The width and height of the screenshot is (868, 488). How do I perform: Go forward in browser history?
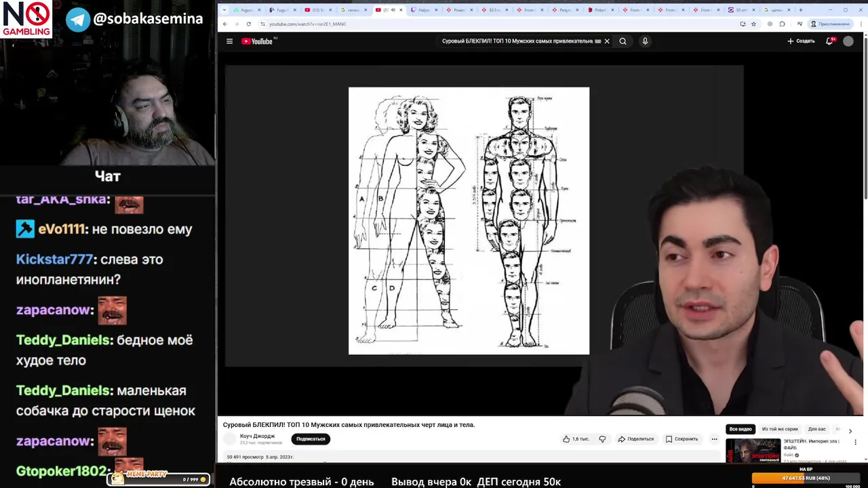coord(237,24)
